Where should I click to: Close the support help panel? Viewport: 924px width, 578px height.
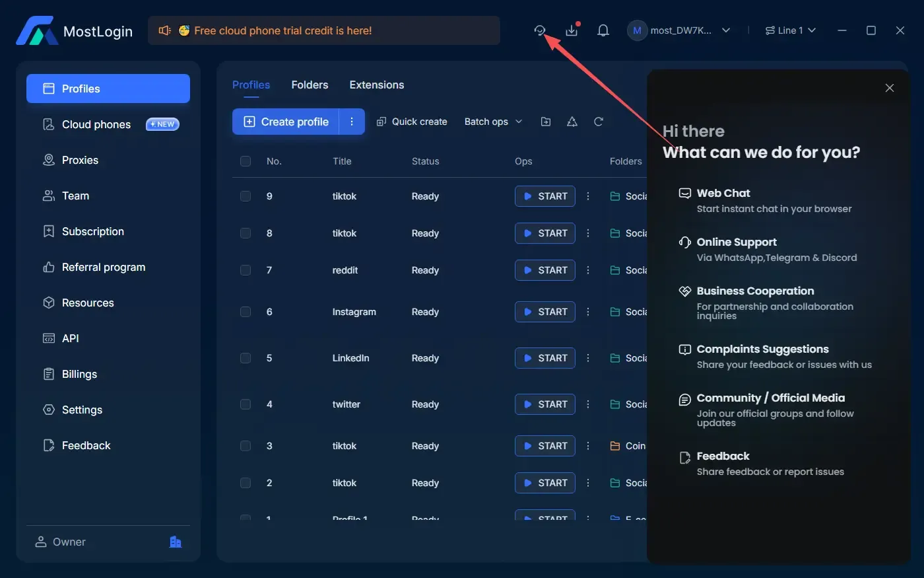[890, 88]
